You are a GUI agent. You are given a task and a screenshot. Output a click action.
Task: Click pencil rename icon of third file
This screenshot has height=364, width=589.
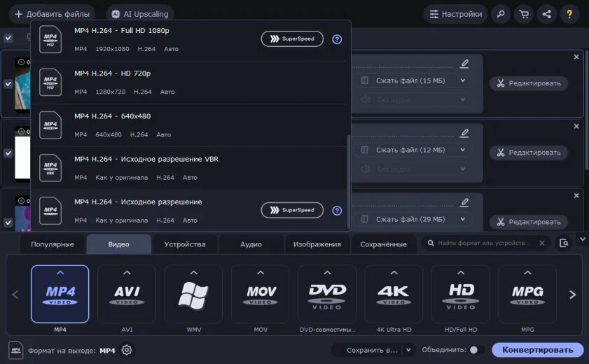pyautogui.click(x=464, y=202)
